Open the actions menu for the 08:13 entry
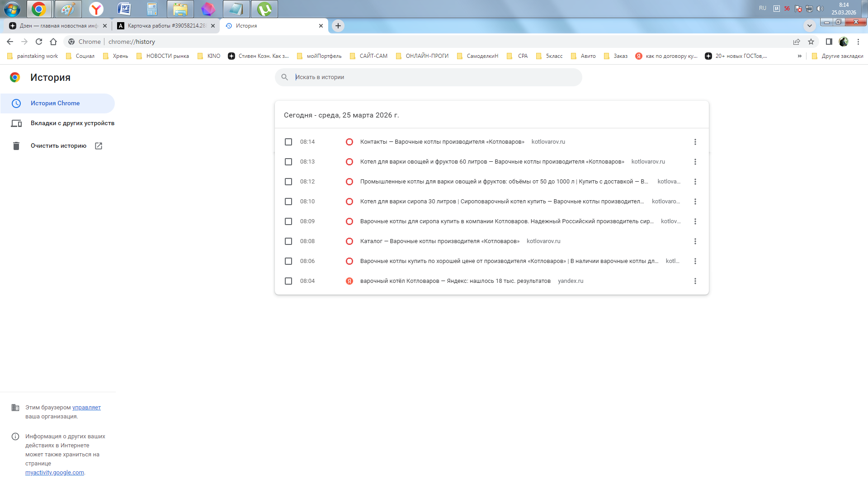Image resolution: width=868 pixels, height=488 pixels. [695, 162]
